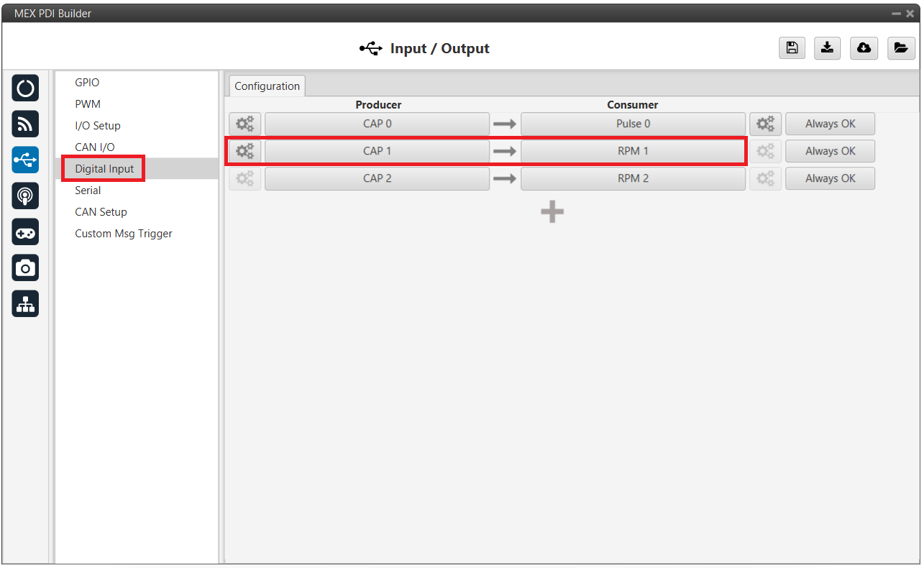Open the network hierarchy sidebar section
The width and height of the screenshot is (924, 568).
(x=25, y=304)
